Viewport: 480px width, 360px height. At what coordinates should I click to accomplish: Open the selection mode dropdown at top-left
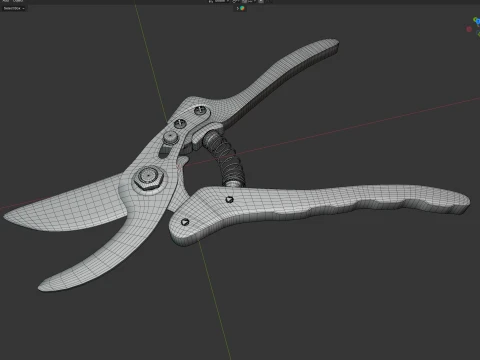point(14,8)
